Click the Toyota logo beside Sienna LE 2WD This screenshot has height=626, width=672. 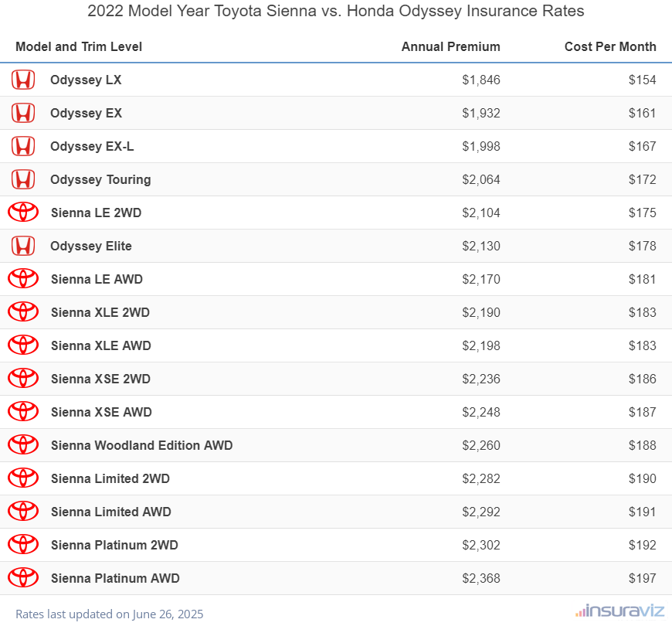coord(23,213)
